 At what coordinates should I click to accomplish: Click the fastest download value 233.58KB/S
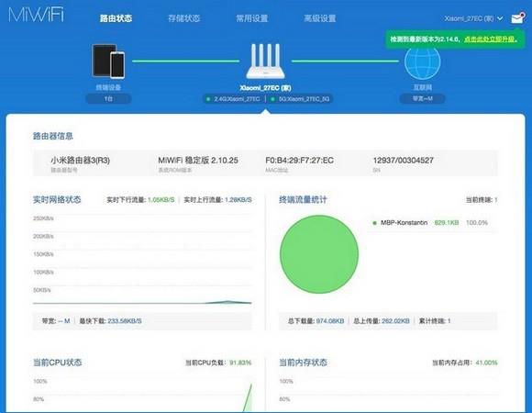125,321
